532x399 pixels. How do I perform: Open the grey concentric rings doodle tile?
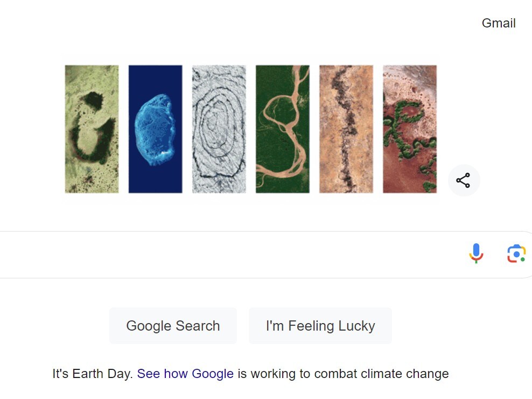pos(219,129)
